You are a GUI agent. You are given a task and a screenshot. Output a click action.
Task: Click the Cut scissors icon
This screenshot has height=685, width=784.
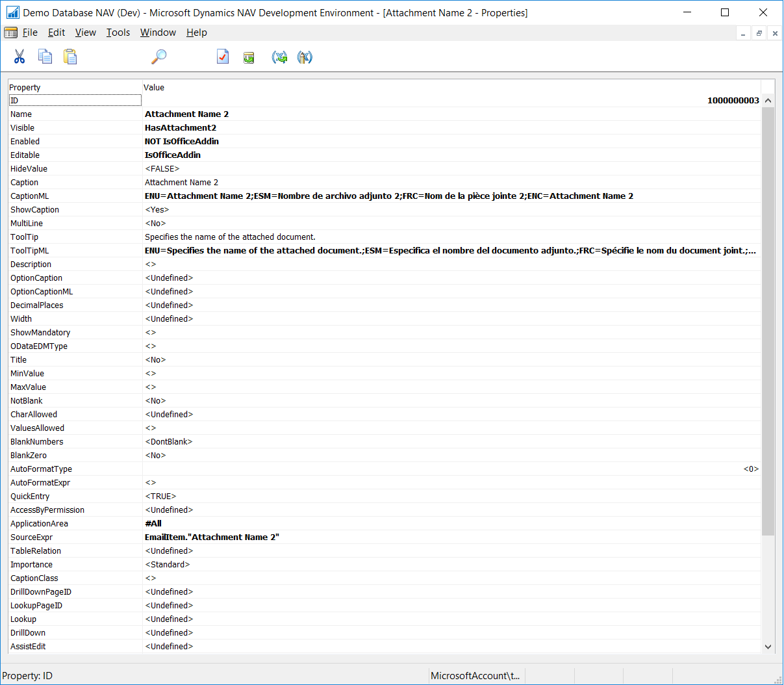click(19, 57)
